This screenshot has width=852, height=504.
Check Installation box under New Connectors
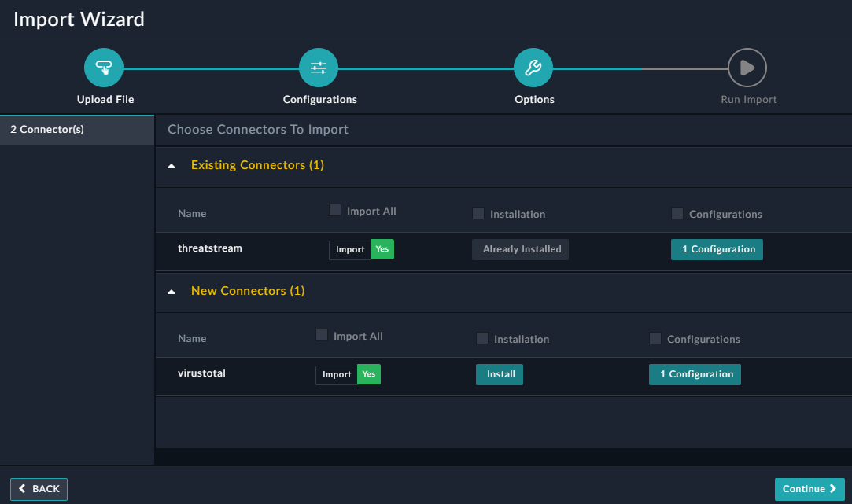(x=482, y=338)
